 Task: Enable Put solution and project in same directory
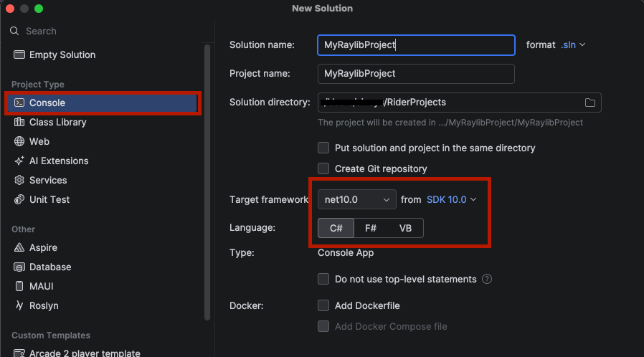(323, 148)
